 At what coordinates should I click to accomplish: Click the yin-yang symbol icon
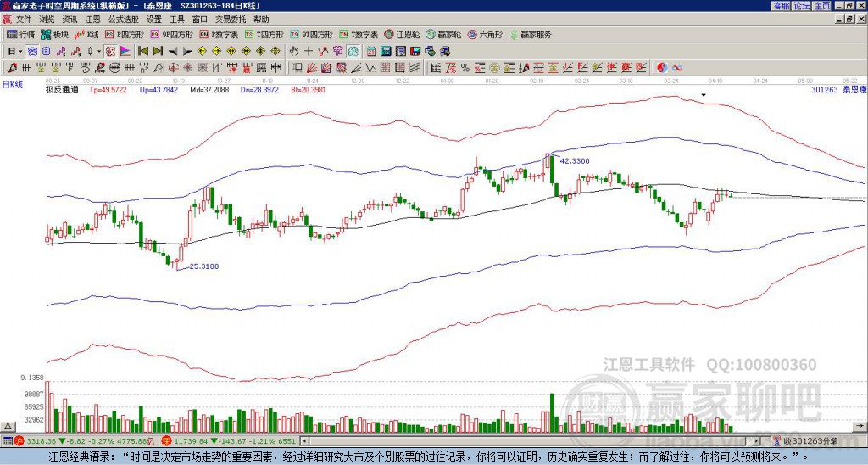[x=662, y=68]
